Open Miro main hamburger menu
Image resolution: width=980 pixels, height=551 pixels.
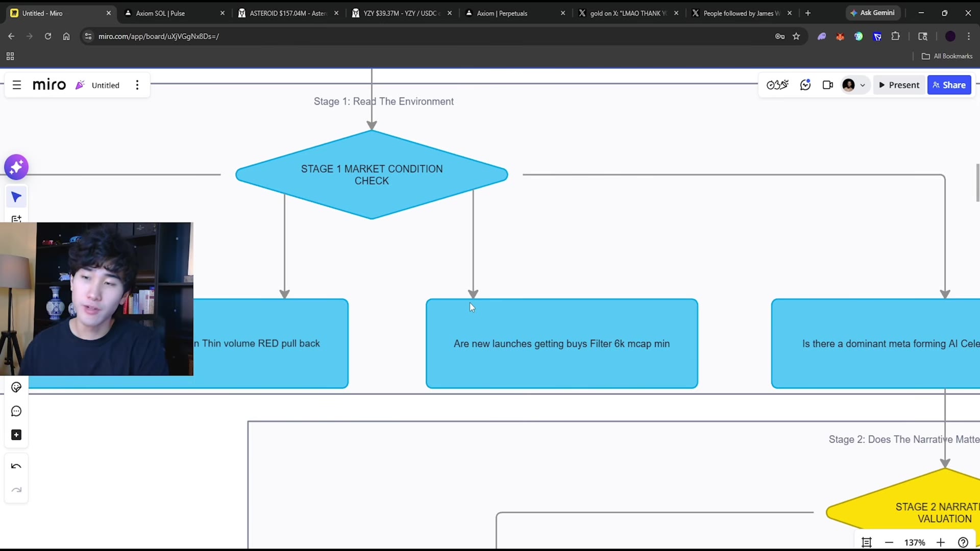(x=17, y=85)
